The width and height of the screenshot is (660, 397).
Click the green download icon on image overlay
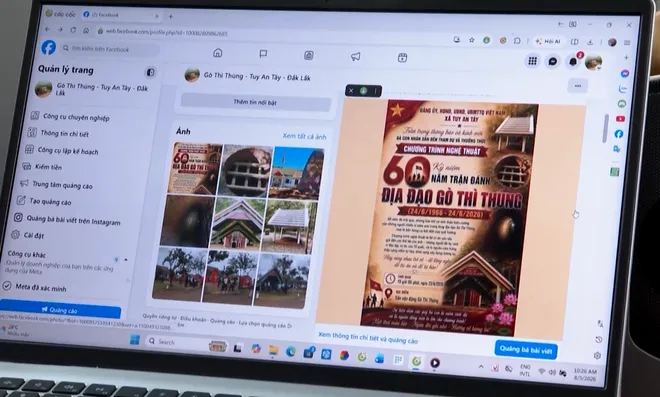pos(364,91)
